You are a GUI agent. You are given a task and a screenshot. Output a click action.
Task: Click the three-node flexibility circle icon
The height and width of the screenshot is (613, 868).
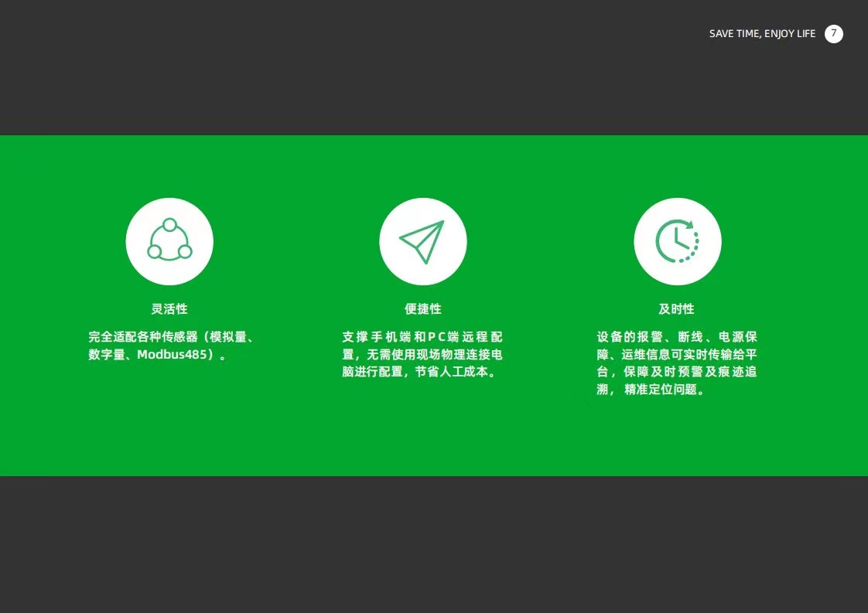[x=169, y=242]
